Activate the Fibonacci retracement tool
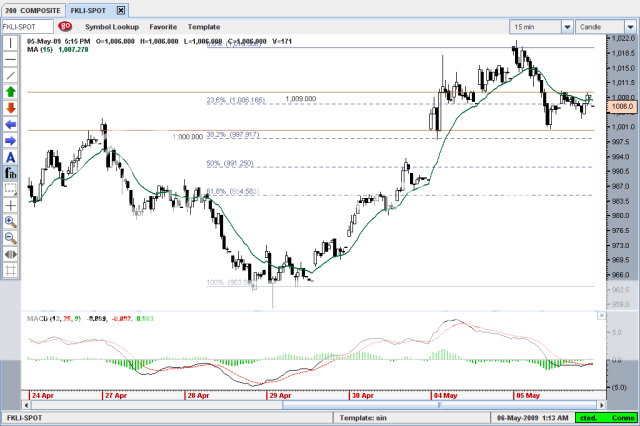 [x=10, y=172]
